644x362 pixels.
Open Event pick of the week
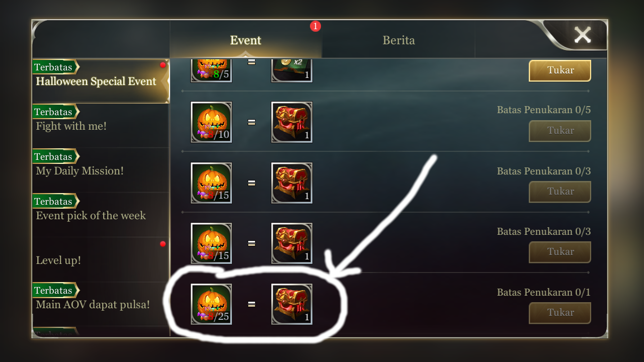(x=101, y=215)
